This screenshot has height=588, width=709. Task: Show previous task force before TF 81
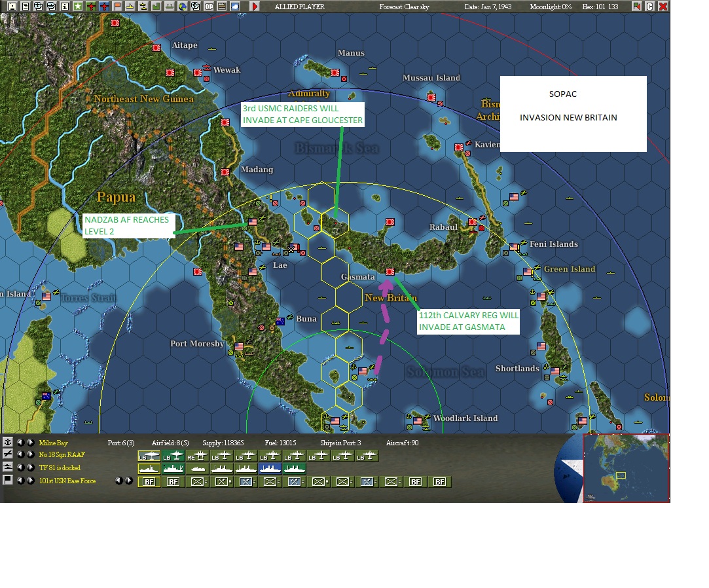click(x=21, y=468)
